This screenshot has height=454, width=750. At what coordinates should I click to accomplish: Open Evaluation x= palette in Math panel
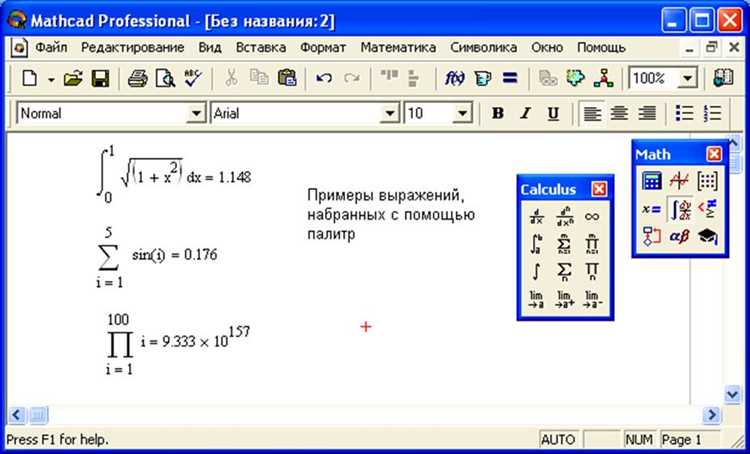point(651,209)
